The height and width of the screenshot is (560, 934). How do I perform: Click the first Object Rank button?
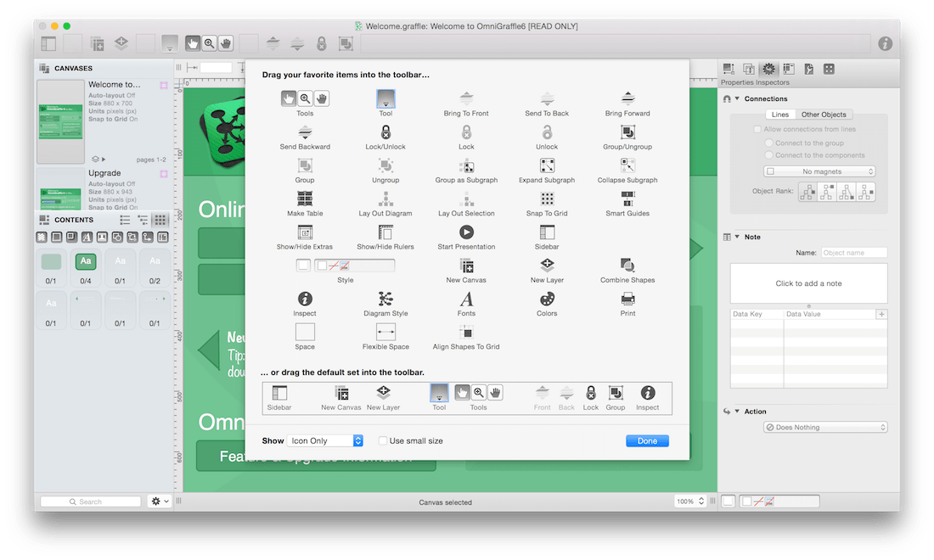[807, 193]
